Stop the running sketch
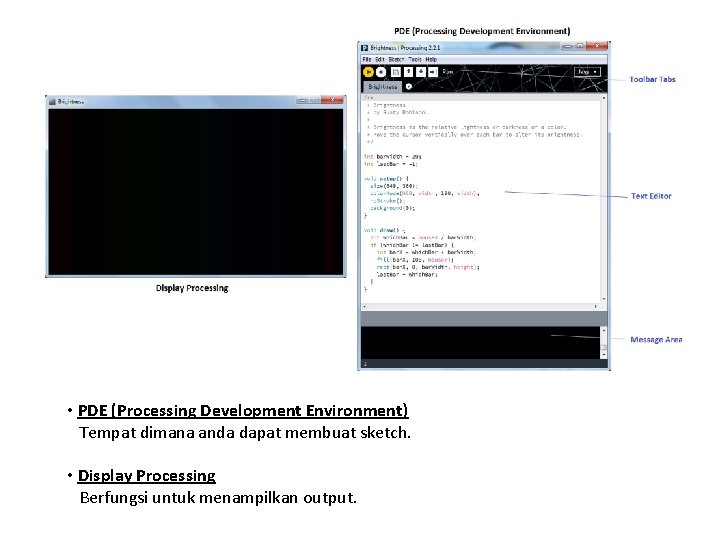 coord(381,72)
